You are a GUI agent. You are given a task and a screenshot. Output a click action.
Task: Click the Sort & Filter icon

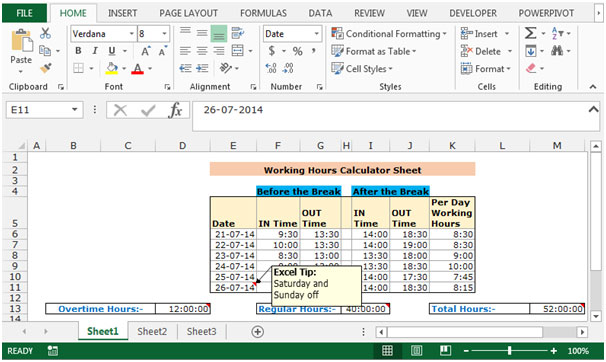click(x=558, y=33)
